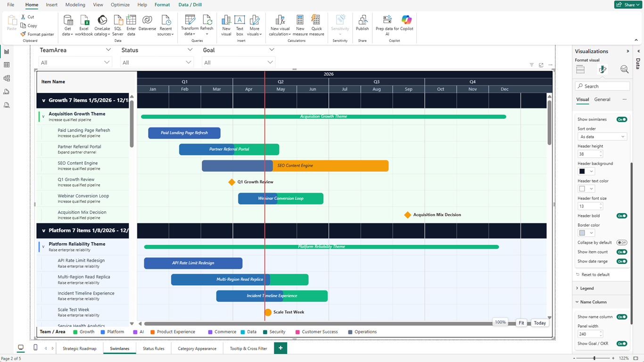Collapse the Growth swimlane
The image size is (644, 362).
[43, 100]
